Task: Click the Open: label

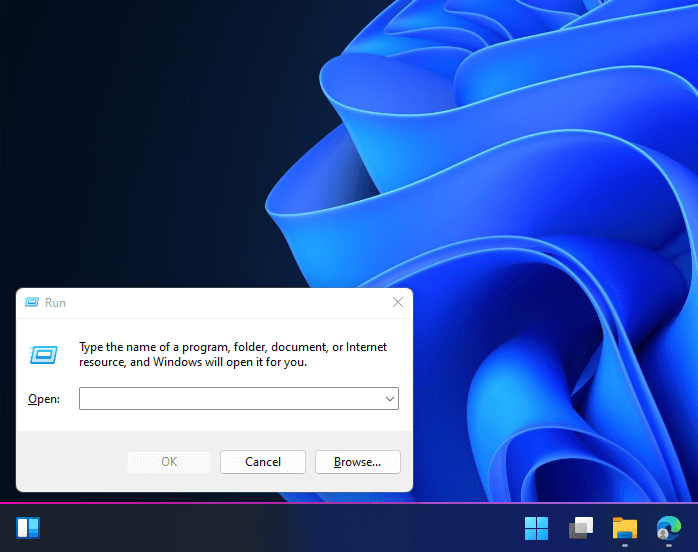Action: [44, 399]
